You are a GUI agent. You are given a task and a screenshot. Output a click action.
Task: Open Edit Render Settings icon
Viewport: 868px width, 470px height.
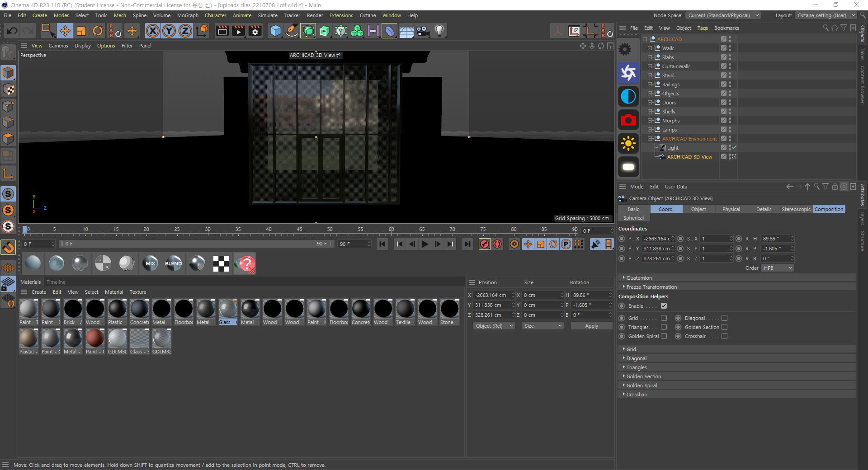tap(255, 31)
